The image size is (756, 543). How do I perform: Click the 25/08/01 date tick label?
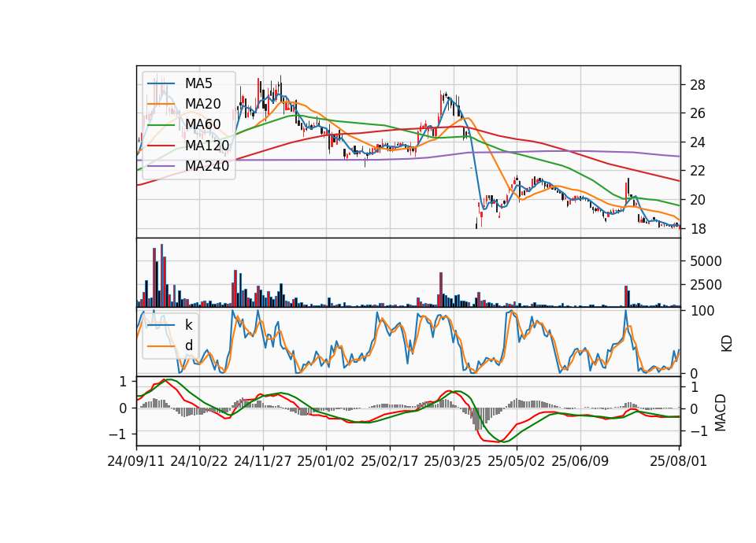tap(678, 461)
